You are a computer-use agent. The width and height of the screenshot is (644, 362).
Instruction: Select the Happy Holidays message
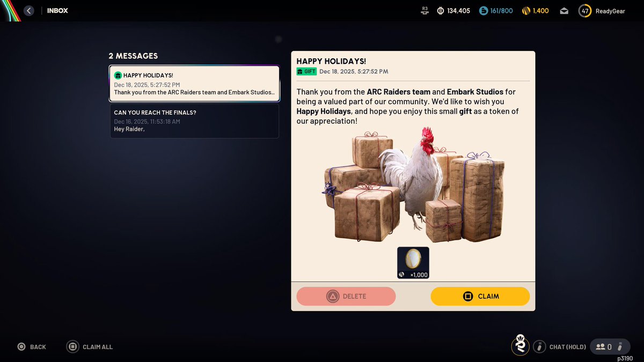tap(194, 84)
